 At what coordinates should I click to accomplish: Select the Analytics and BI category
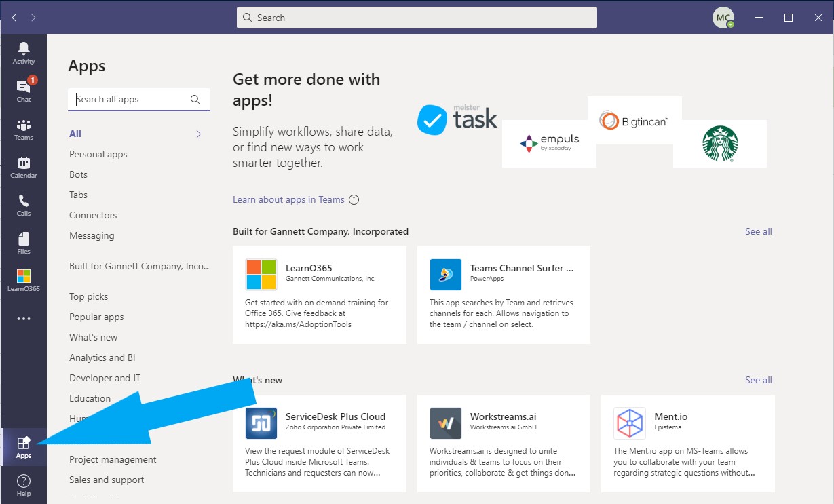(102, 357)
